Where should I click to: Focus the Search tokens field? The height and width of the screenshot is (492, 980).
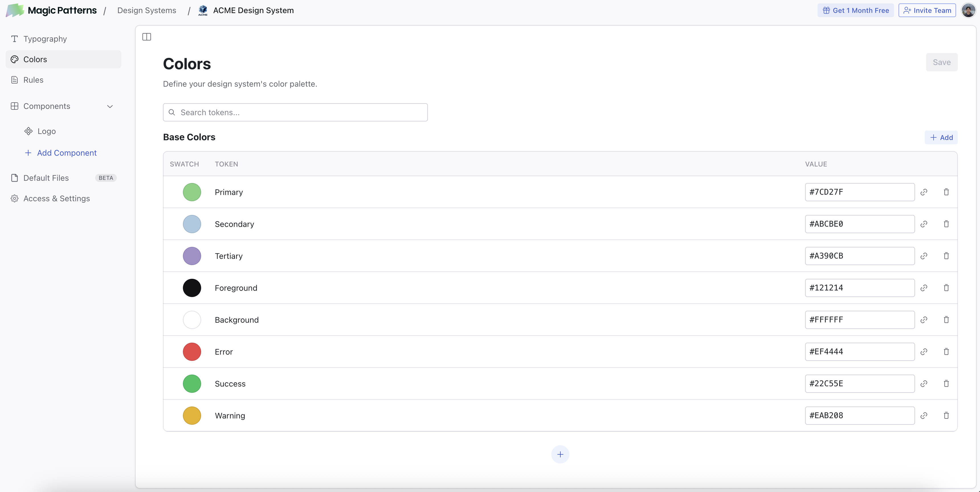pos(295,112)
